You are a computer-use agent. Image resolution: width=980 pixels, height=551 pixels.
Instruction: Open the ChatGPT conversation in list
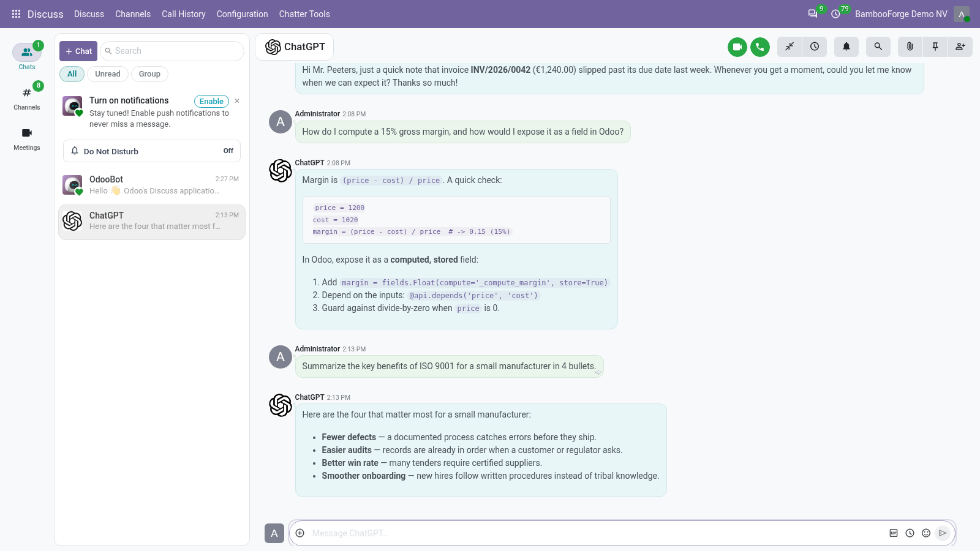point(152,222)
